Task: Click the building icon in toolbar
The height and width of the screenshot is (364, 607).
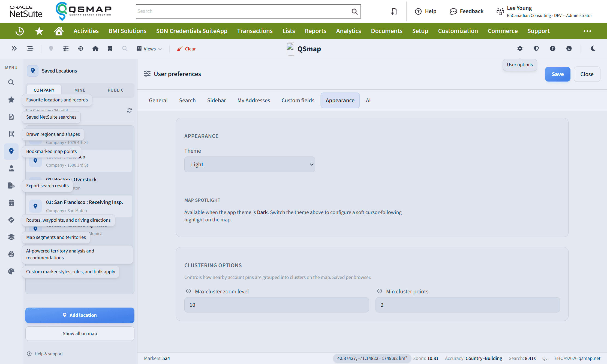Action: (x=110, y=49)
